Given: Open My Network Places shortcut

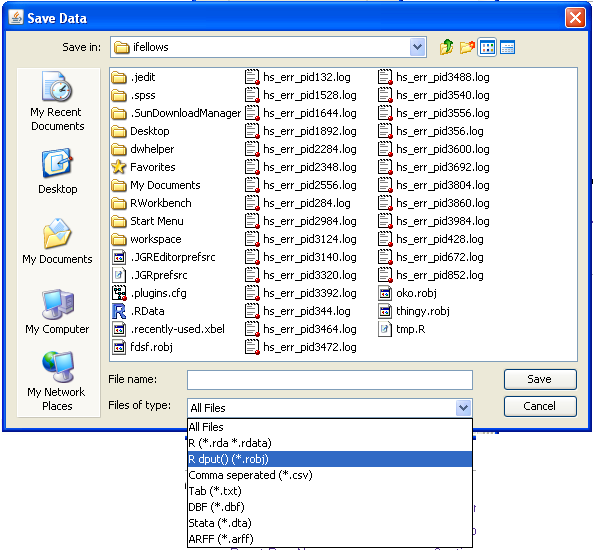Looking at the screenshot, I should 57,381.
